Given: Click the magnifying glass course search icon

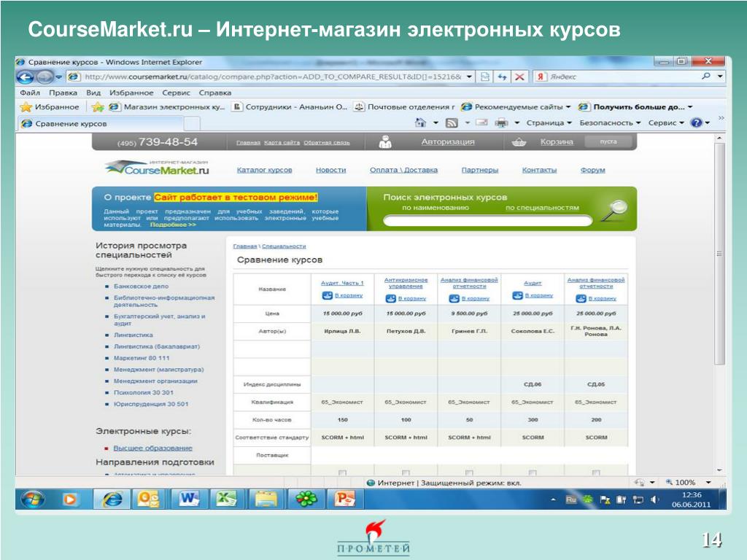Looking at the screenshot, I should click(x=614, y=210).
